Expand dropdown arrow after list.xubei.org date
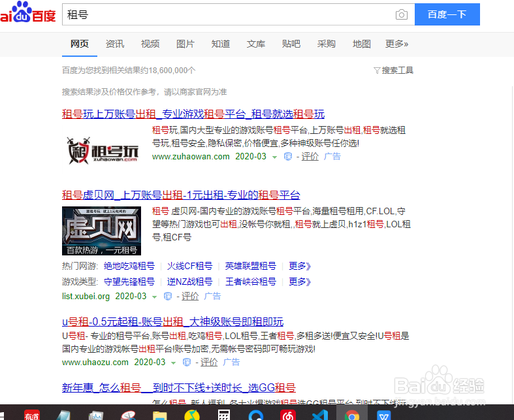Image resolution: width=514 pixels, height=420 pixels. coord(154,297)
